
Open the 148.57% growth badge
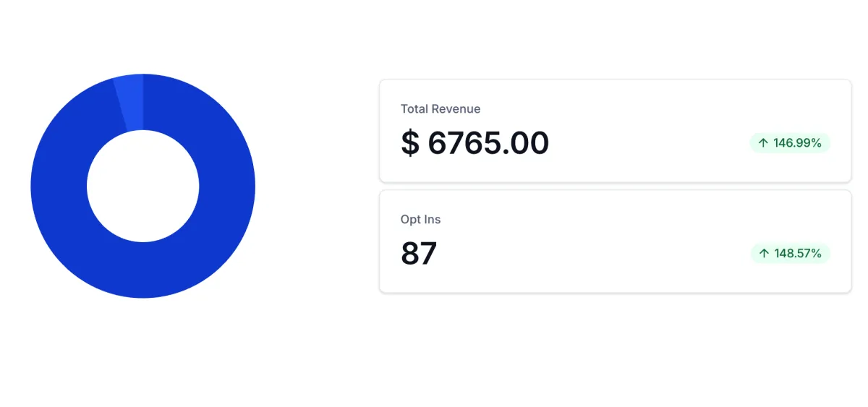pos(791,254)
